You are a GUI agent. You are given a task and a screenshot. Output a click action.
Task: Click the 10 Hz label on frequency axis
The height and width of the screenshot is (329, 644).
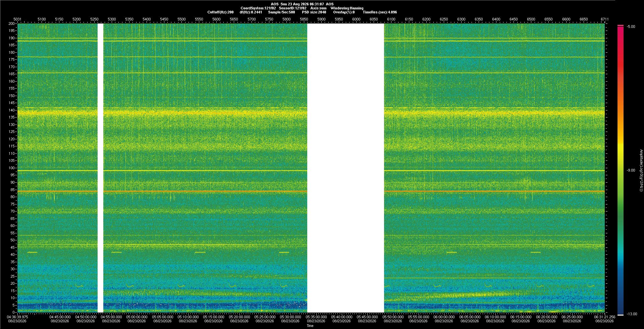point(13,298)
